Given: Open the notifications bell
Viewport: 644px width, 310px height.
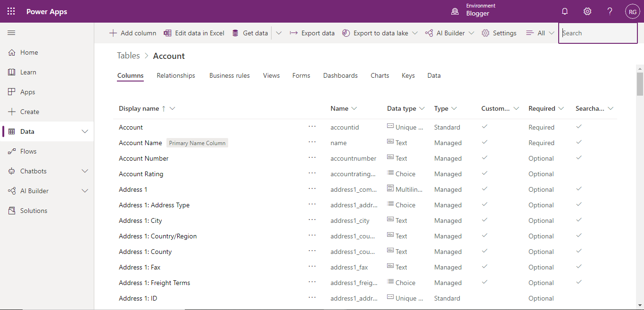Looking at the screenshot, I should coord(564,11).
